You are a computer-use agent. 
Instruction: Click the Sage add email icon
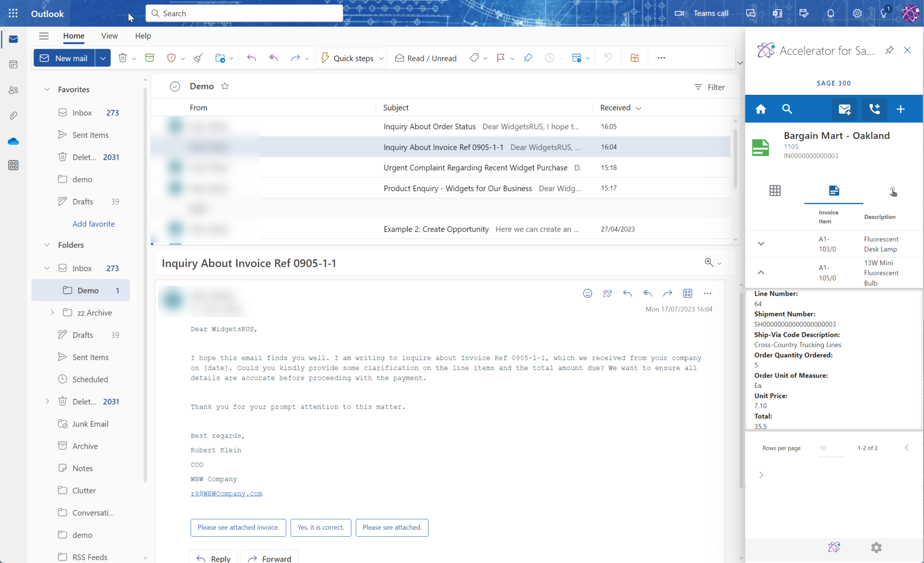pyautogui.click(x=845, y=109)
